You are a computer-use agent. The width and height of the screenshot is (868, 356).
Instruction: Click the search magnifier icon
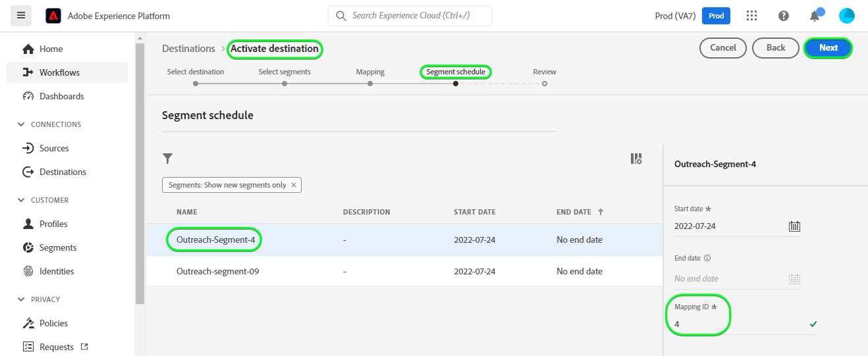[341, 16]
